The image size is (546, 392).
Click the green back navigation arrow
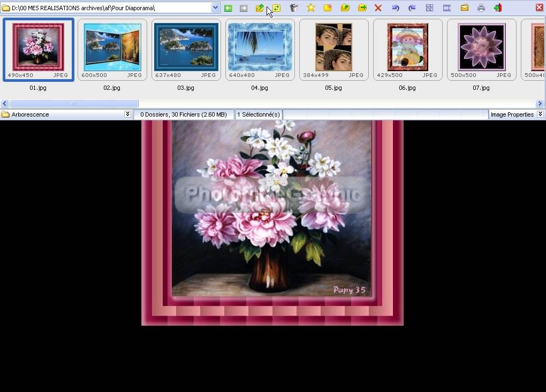click(x=228, y=8)
